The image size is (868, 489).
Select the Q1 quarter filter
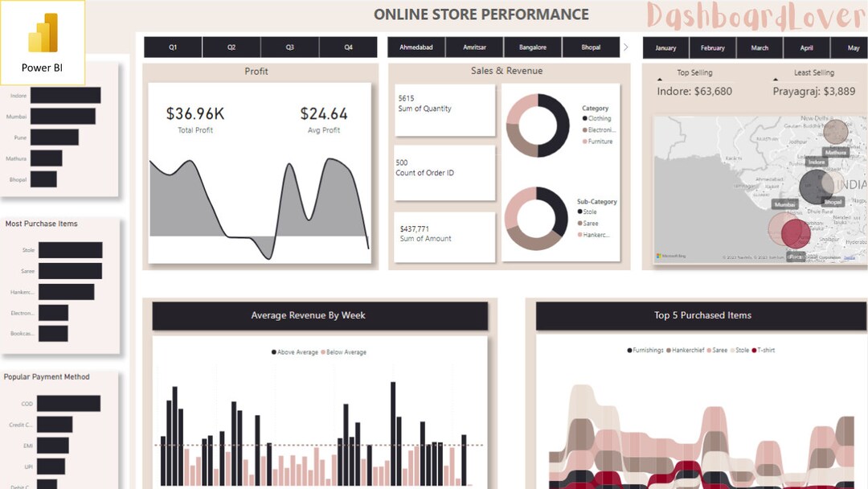(172, 47)
